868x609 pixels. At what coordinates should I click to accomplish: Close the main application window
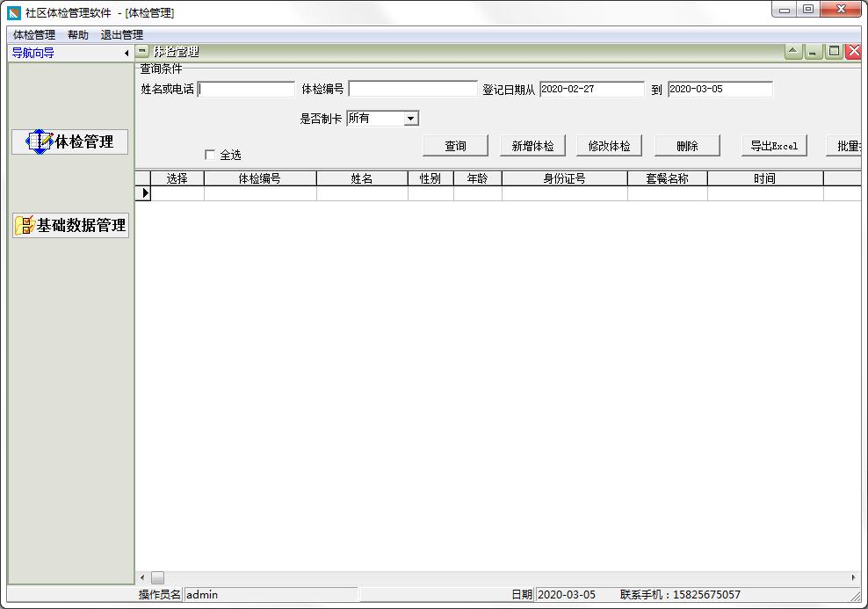841,10
